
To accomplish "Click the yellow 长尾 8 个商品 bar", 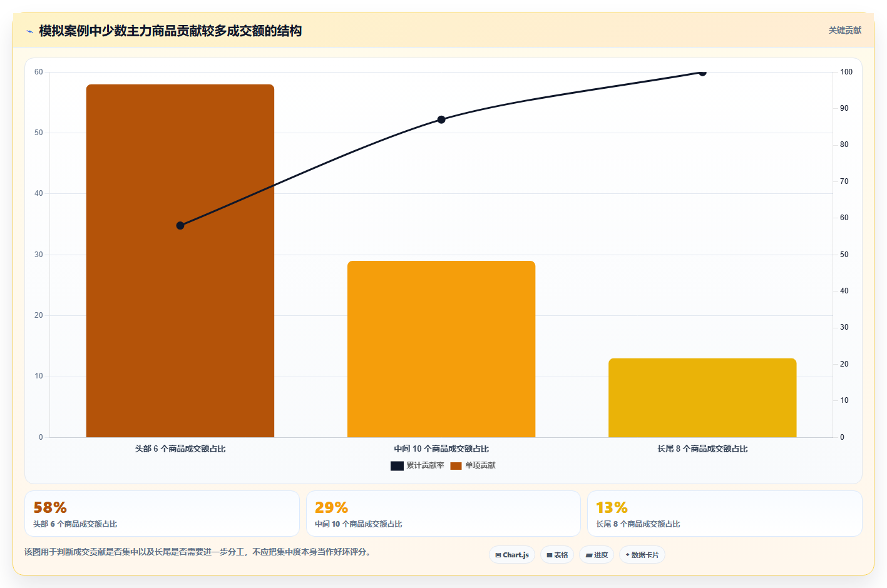I will coord(702,398).
